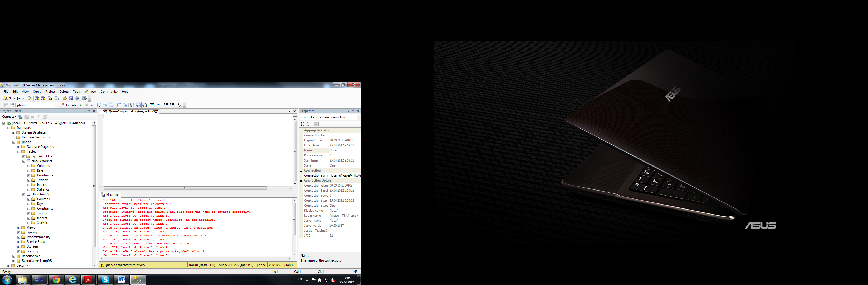The image size is (868, 285).
Task: Click the Increase Indent icon
Action: tap(172, 105)
